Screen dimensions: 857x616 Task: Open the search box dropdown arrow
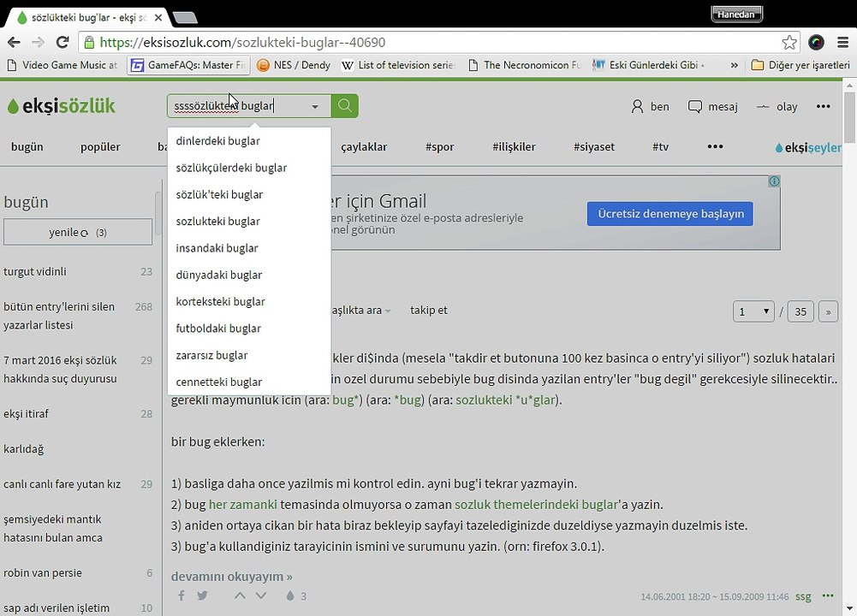tap(315, 106)
